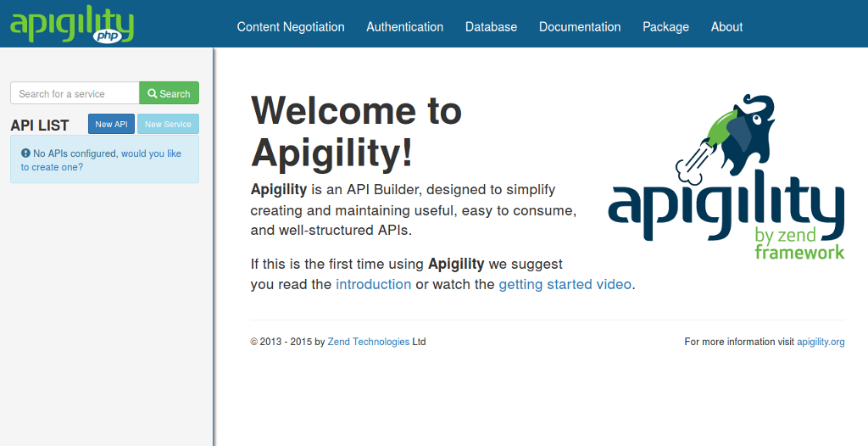Screen dimensions: 868x446
Task: Open the Documentation menu item
Action: pyautogui.click(x=580, y=26)
